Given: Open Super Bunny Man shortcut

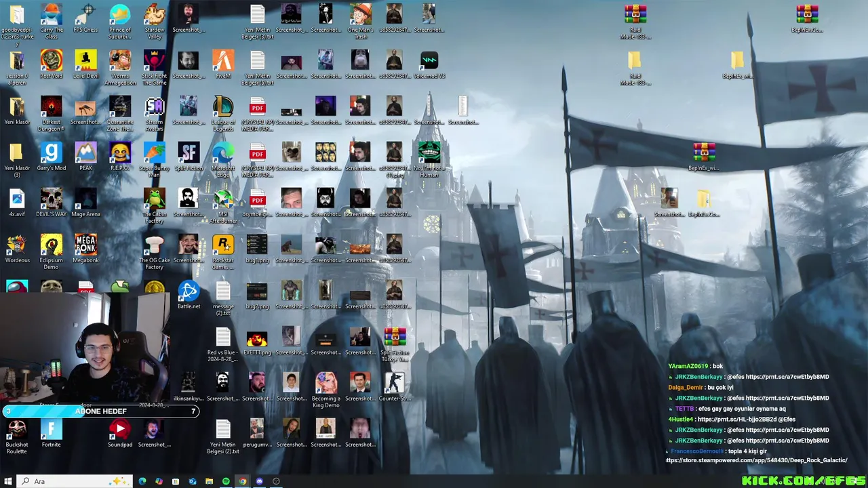Looking at the screenshot, I should [x=155, y=159].
